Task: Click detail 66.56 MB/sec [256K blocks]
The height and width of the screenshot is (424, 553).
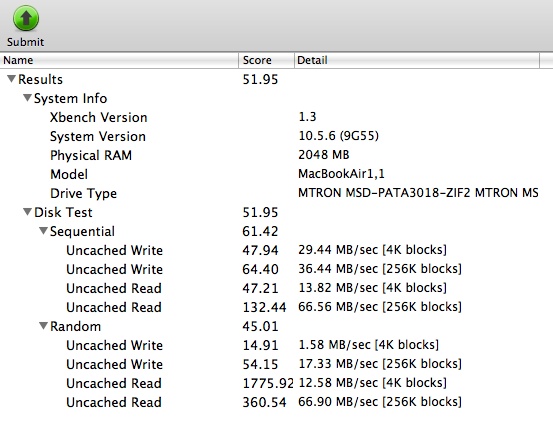Action: click(x=380, y=307)
